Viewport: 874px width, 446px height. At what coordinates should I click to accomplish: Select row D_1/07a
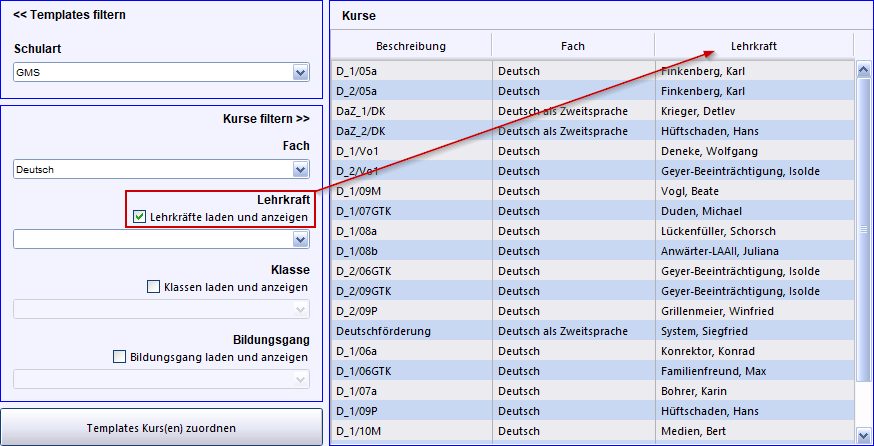point(593,391)
